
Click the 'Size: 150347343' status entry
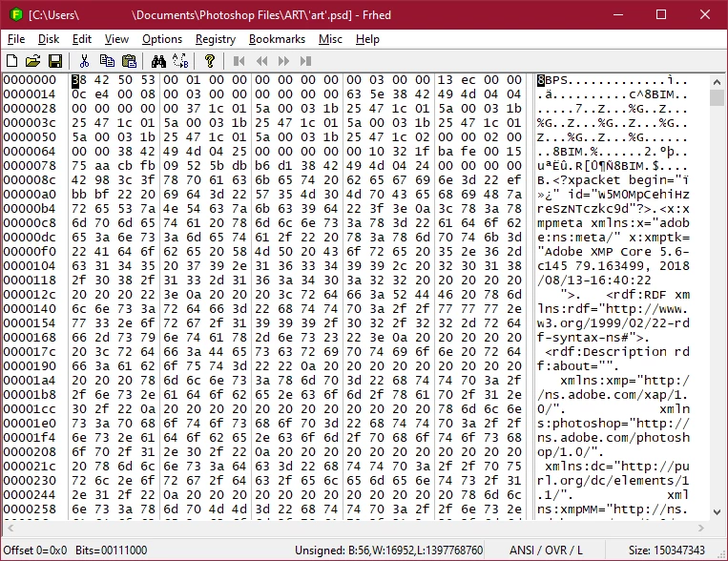[667, 551]
